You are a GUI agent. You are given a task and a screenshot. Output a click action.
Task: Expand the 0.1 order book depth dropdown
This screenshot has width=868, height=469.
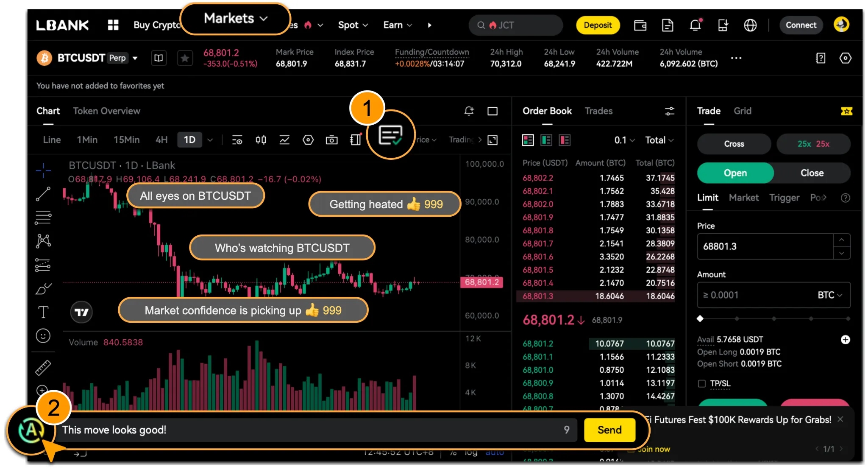[x=624, y=140]
